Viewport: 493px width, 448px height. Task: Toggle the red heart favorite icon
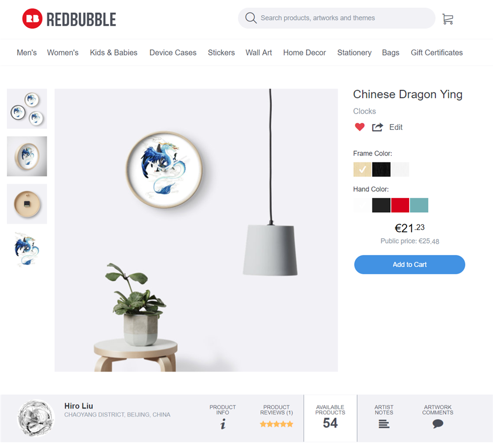359,127
